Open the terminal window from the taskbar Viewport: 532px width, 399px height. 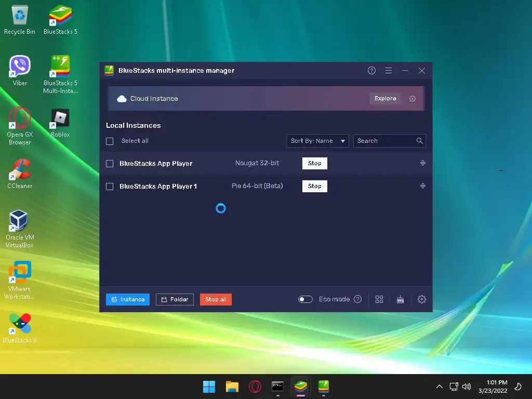click(277, 387)
